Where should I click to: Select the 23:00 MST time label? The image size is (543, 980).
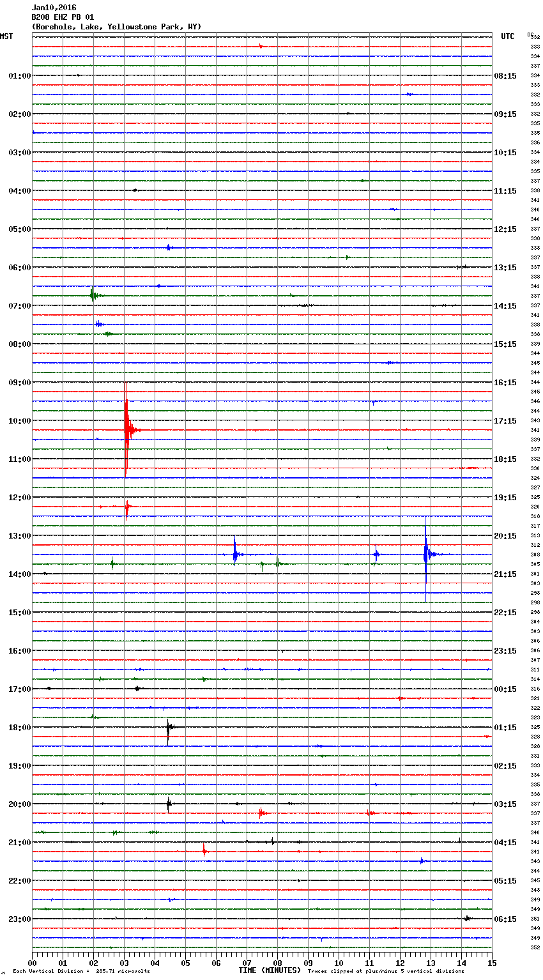click(x=20, y=919)
